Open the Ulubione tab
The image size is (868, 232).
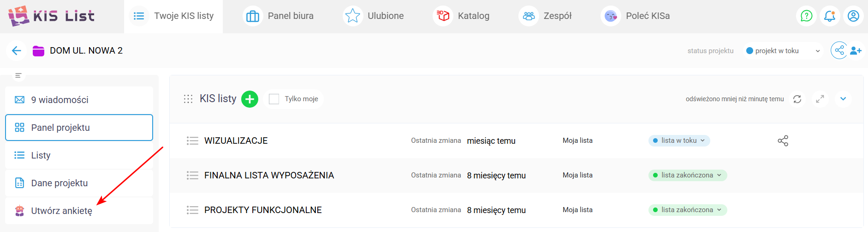click(x=375, y=16)
